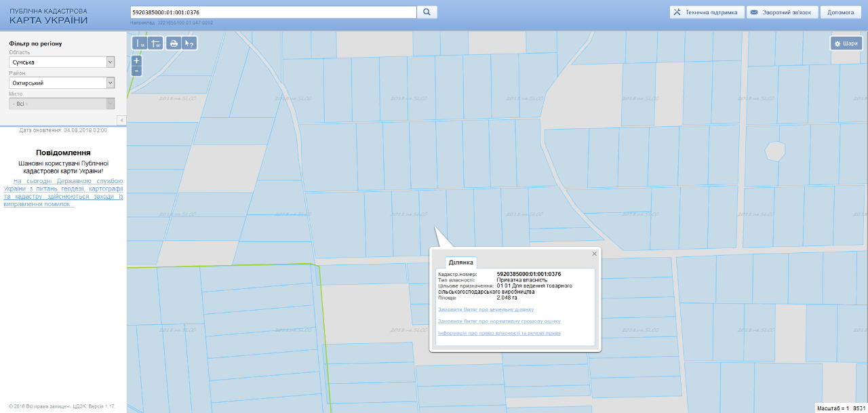This screenshot has height=413, width=868.
Task: Click the КАРТА УКРАЇНИ site logo
Action: coord(48,20)
